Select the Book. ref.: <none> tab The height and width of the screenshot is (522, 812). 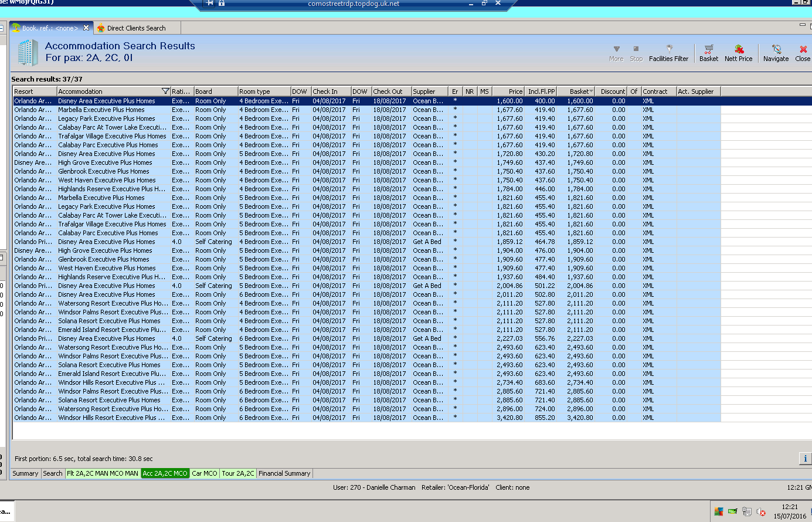[x=50, y=28]
